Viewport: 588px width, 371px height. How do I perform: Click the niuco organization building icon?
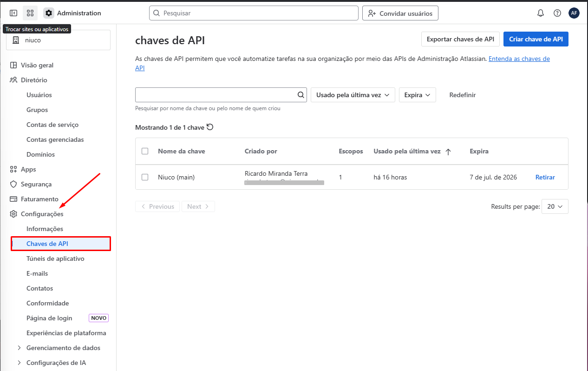tap(15, 40)
